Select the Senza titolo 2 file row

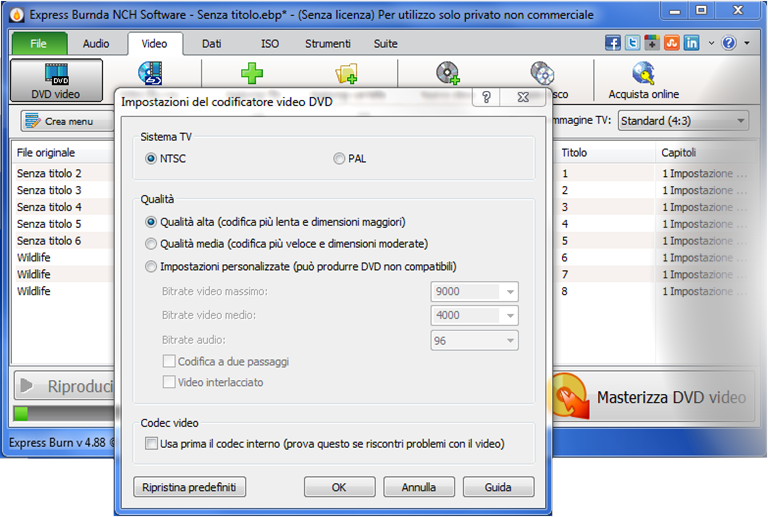[x=63, y=173]
